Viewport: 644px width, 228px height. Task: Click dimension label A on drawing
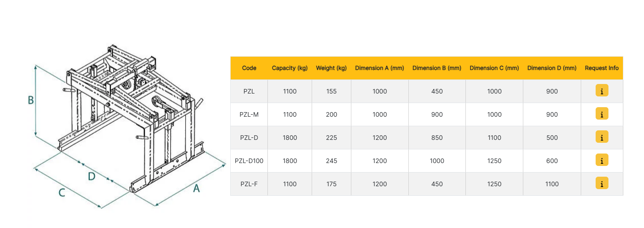tap(196, 188)
